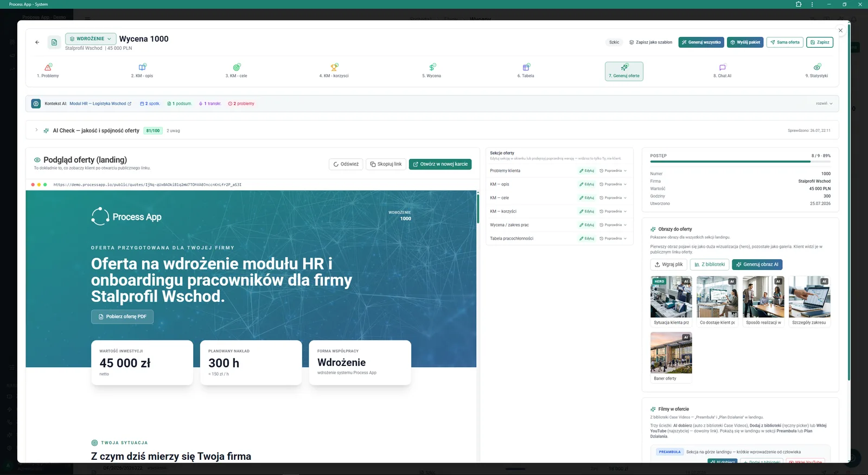Click the 1 podsum. chip
Image resolution: width=868 pixels, height=475 pixels.
[x=180, y=104]
